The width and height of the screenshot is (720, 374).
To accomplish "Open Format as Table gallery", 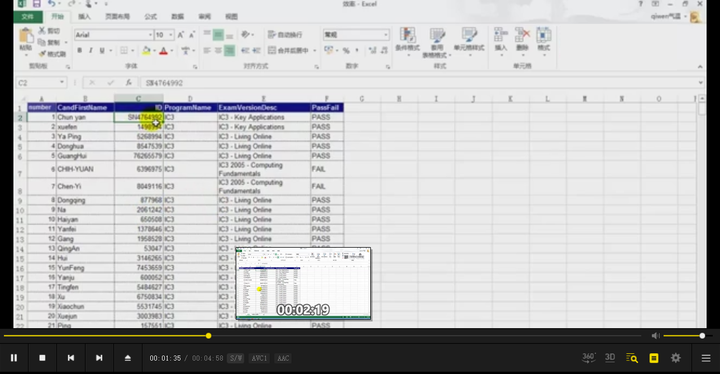I will (437, 42).
